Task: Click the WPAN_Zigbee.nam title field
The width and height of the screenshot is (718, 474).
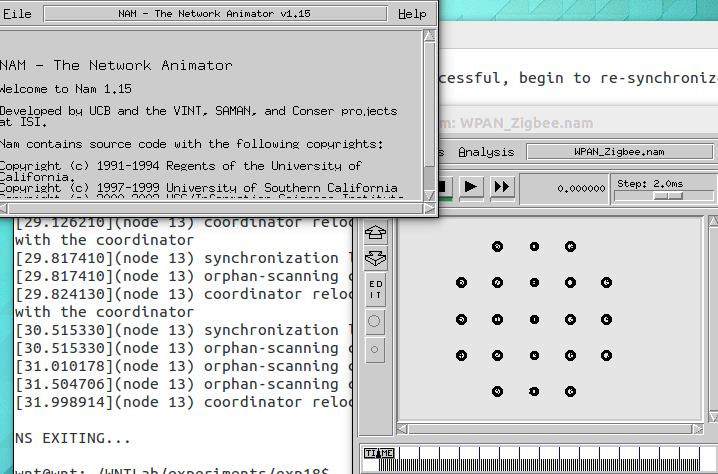Action: tap(620, 152)
